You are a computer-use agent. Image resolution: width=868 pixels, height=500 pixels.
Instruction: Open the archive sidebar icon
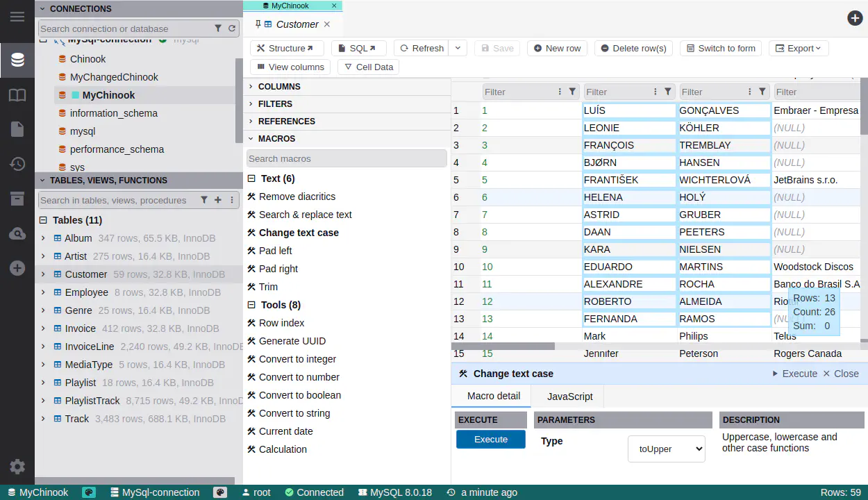tap(17, 199)
